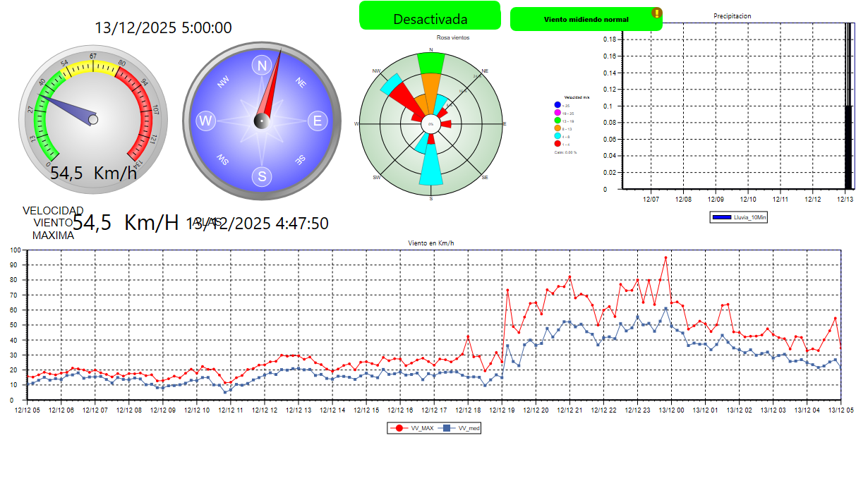
Task: Click the black precipitation bar at 12/13
Action: click(x=848, y=147)
